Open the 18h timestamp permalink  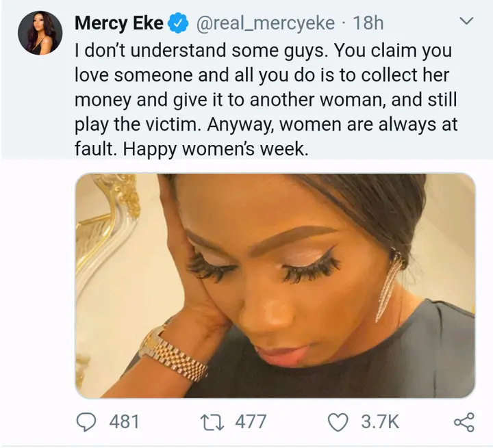coord(368,23)
